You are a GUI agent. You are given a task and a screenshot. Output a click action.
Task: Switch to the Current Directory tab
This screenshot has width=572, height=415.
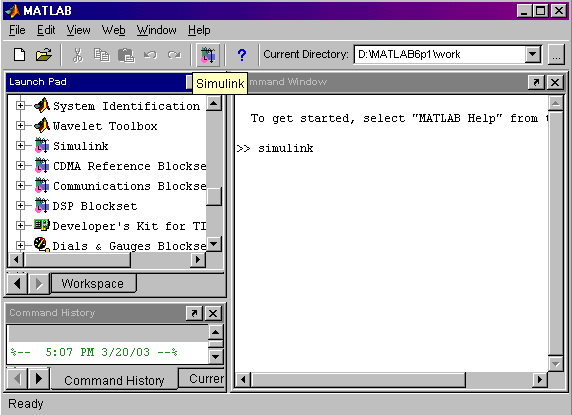coord(202,378)
